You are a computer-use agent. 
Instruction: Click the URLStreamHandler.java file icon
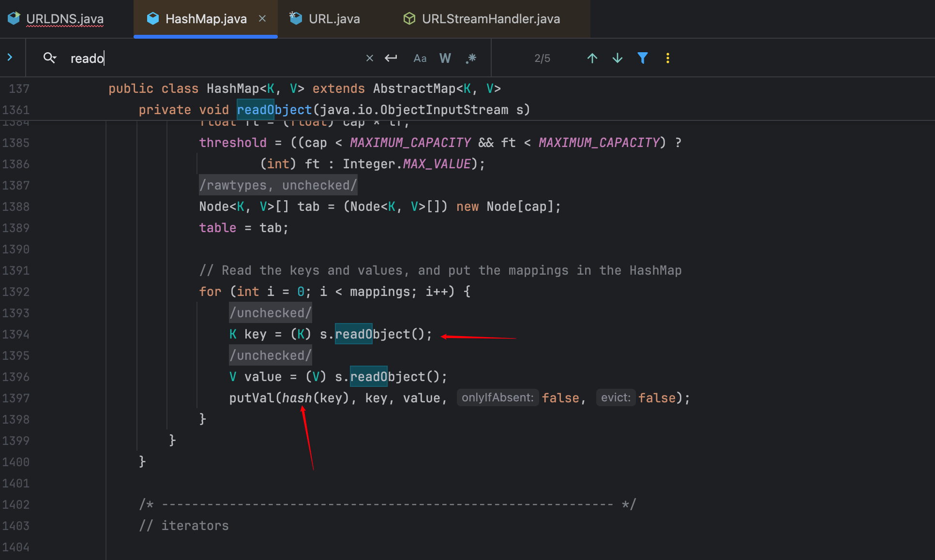point(409,18)
